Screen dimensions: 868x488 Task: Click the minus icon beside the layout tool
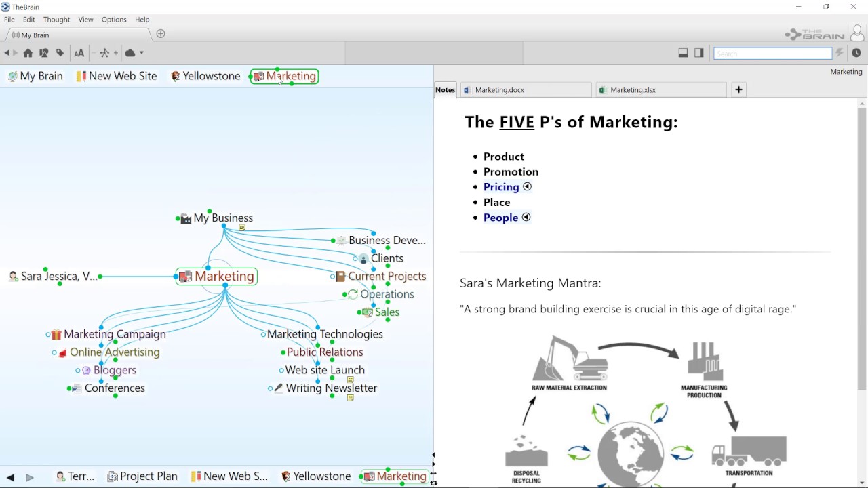pyautogui.click(x=95, y=53)
